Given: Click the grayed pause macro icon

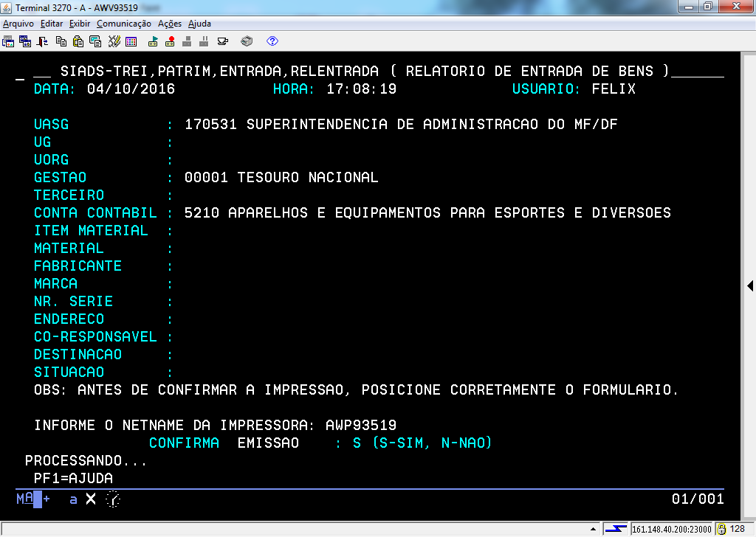Looking at the screenshot, I should click(204, 41).
